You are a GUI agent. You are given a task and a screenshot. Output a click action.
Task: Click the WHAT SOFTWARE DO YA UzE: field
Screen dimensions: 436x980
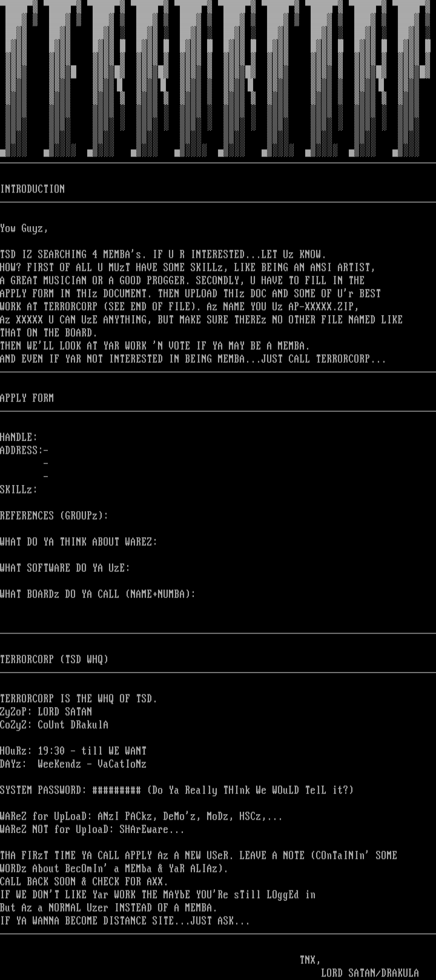click(65, 568)
